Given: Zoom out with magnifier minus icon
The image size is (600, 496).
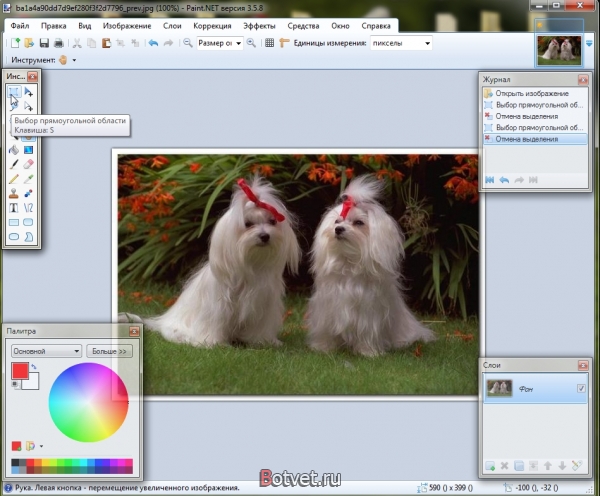Looking at the screenshot, I should click(188, 43).
